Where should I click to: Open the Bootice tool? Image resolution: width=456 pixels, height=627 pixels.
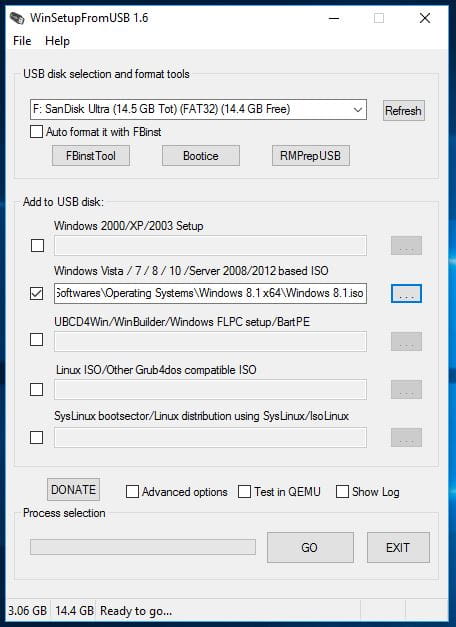[x=201, y=156]
